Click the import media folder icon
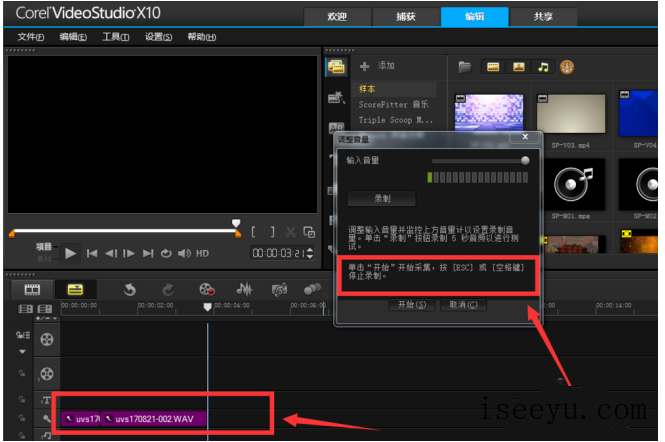 464,67
